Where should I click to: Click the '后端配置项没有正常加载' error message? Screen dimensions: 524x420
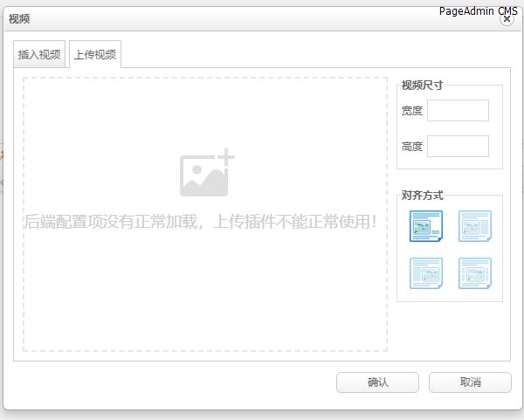click(x=201, y=221)
